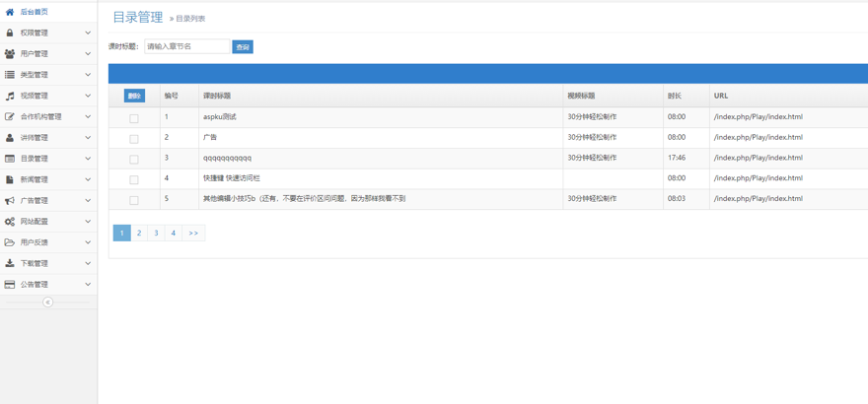Go to pagination page 2
The image size is (868, 404).
pos(139,234)
